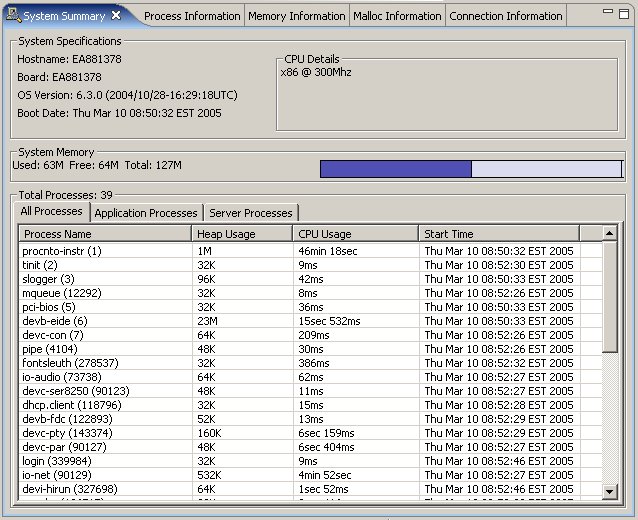The image size is (638, 520).
Task: Switch to the Process Information tab
Action: (x=192, y=16)
